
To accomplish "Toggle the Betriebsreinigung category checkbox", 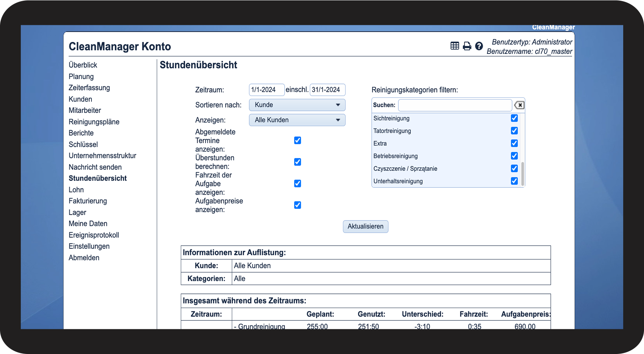I will pos(514,156).
